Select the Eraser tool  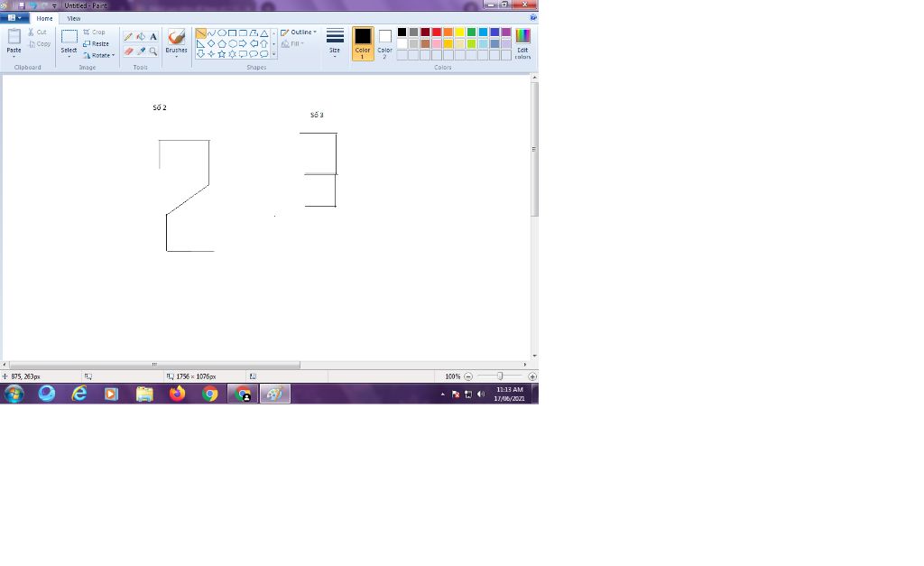(x=128, y=51)
